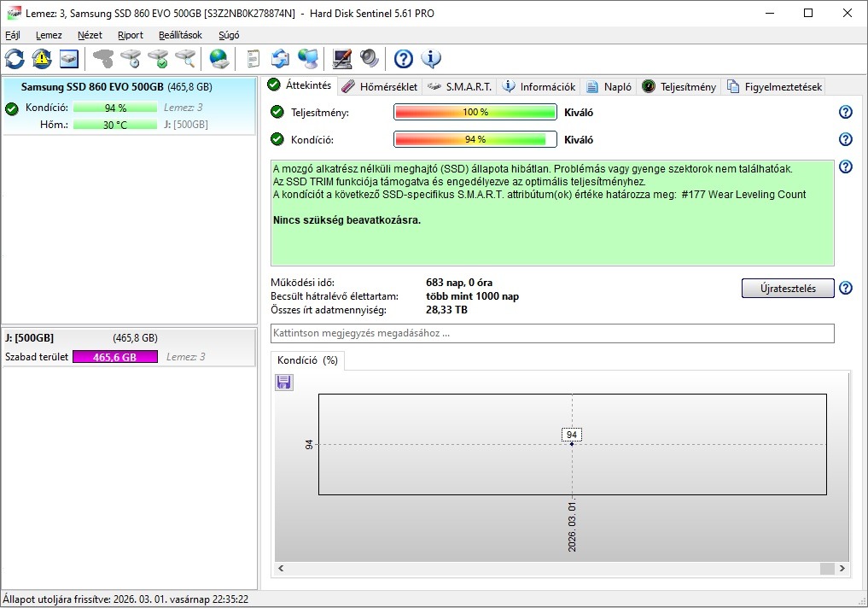Click help icon beside Teljesítmény bar
This screenshot has width=868, height=608.
(x=845, y=112)
